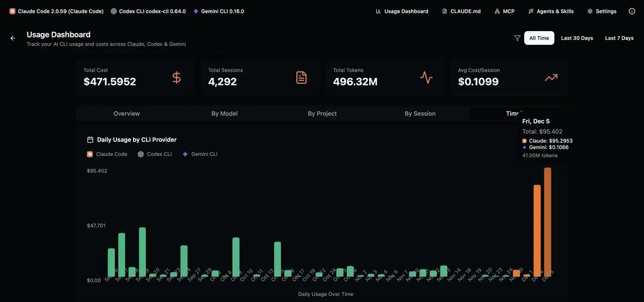Click the activity pulse icon on Total Tokens card
644x302 pixels.
(x=426, y=77)
